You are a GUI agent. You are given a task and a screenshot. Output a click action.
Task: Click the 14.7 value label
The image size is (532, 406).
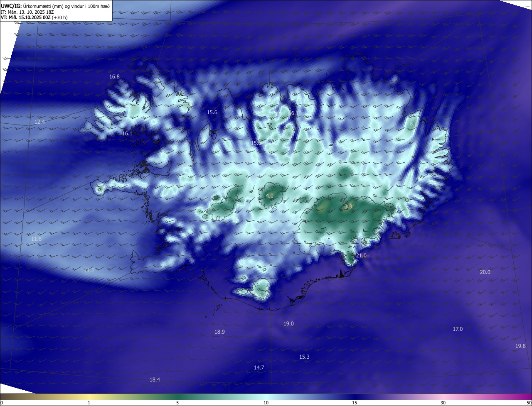coord(259,368)
